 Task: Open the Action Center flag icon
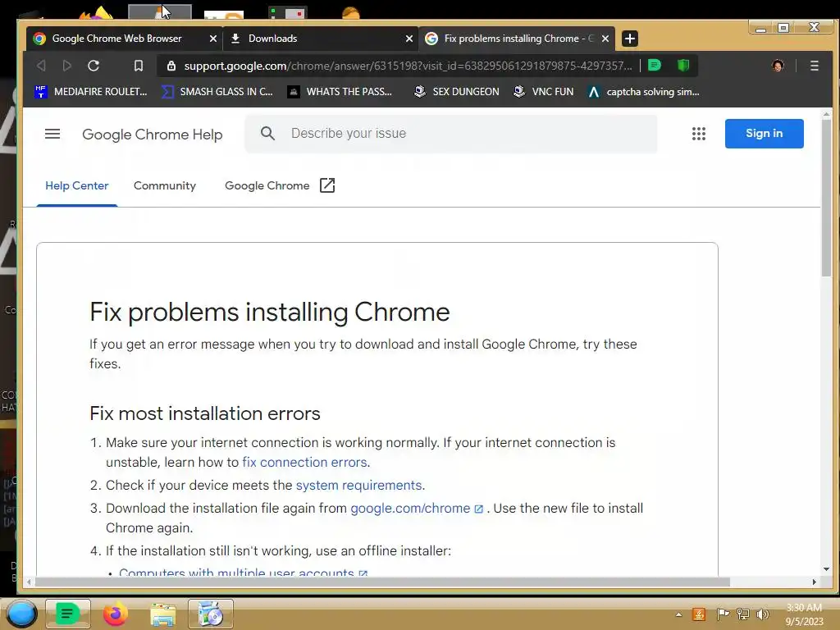(722, 614)
